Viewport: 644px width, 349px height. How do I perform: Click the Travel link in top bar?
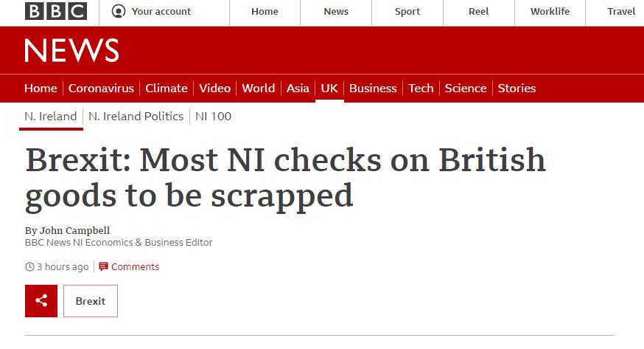621,11
